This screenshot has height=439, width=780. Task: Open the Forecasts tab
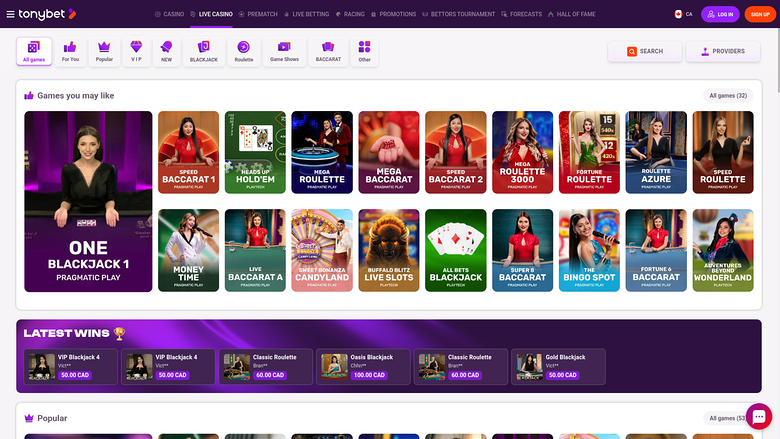tap(521, 14)
